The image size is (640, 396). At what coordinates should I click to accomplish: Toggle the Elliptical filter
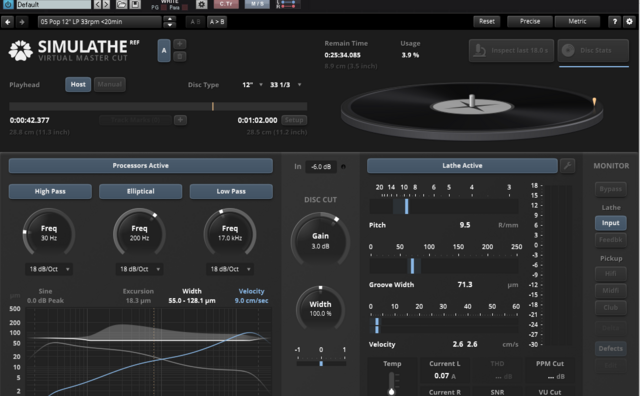pos(140,191)
